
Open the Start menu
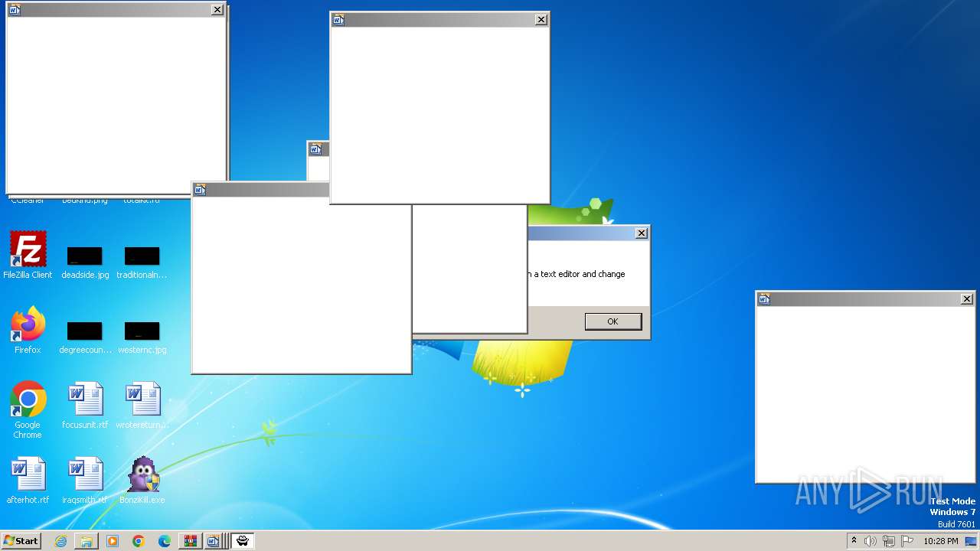point(21,541)
